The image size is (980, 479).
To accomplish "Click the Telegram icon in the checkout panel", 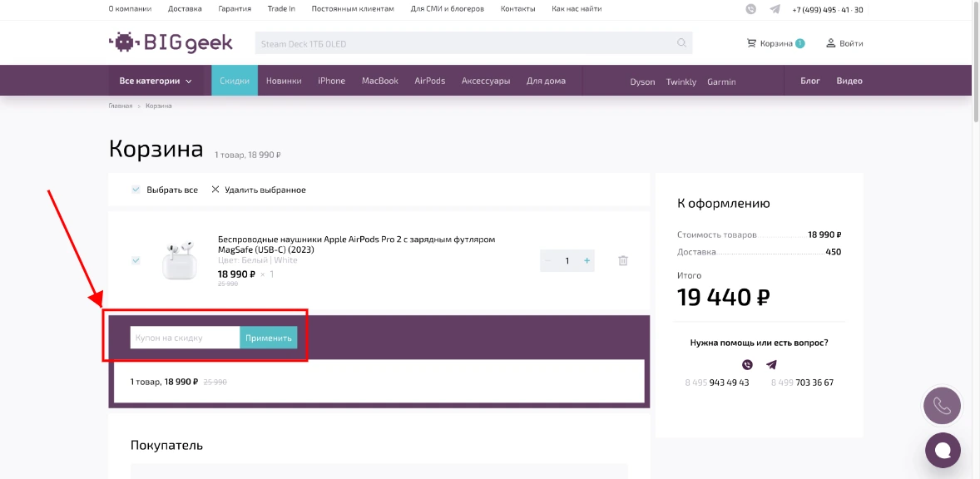I will coord(770,363).
